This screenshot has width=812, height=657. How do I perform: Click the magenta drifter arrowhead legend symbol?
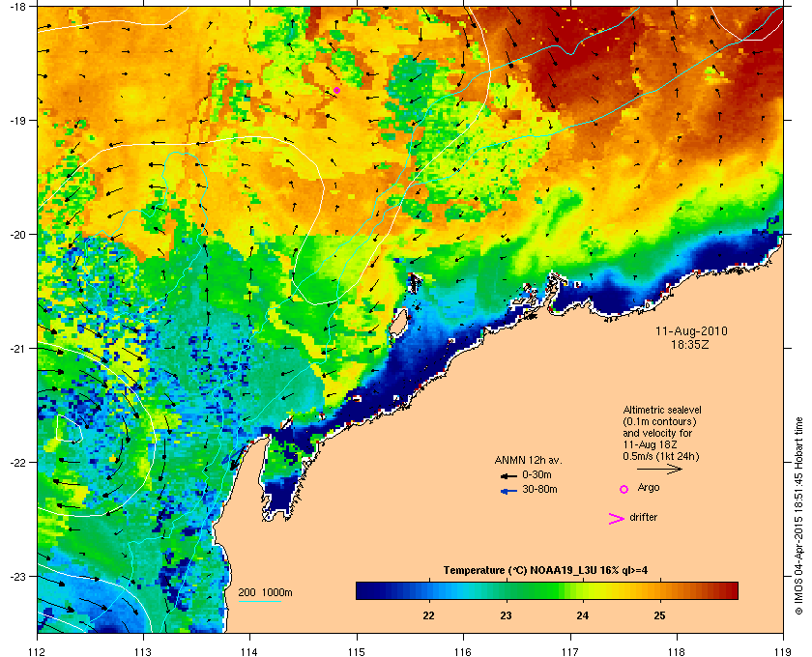617,519
